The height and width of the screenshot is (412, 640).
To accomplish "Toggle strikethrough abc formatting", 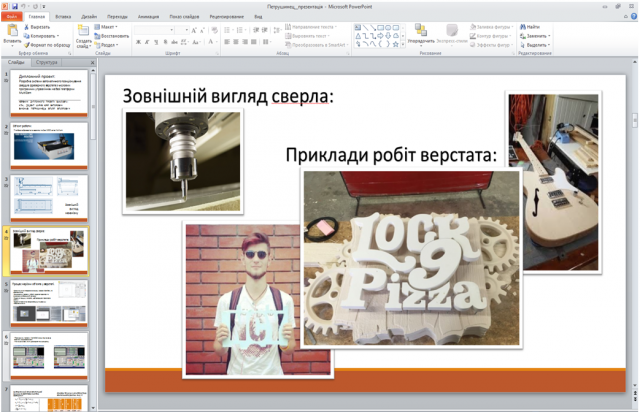I will 174,42.
